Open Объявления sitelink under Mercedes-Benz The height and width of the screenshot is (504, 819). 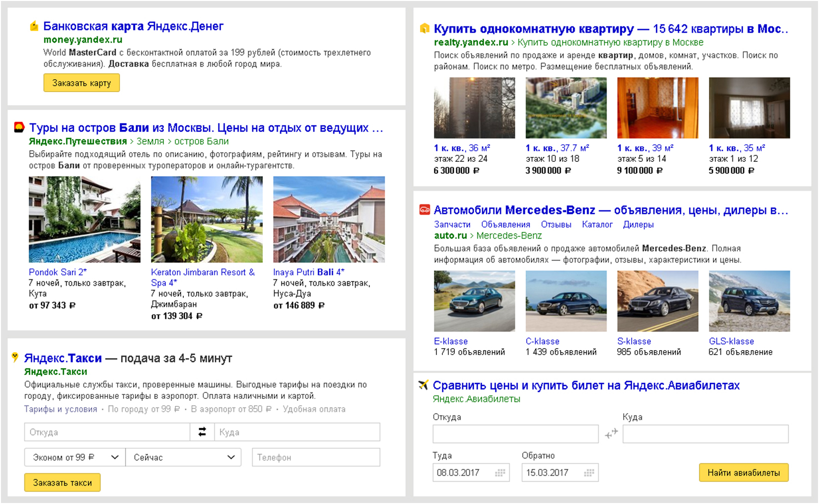point(505,224)
